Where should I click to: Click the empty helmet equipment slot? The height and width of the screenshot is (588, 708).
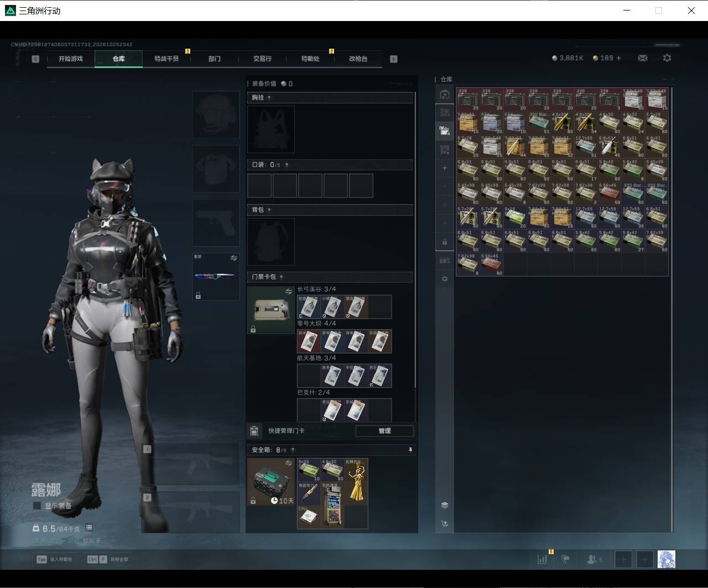tap(216, 115)
